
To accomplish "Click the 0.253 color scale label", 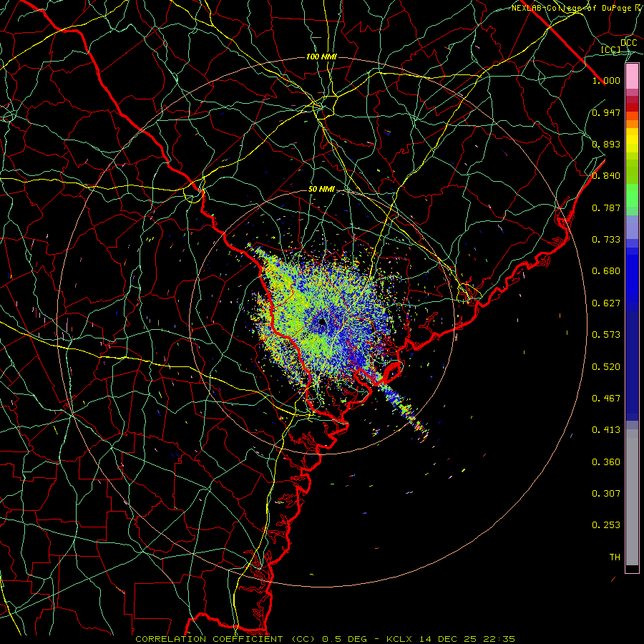I will [606, 525].
